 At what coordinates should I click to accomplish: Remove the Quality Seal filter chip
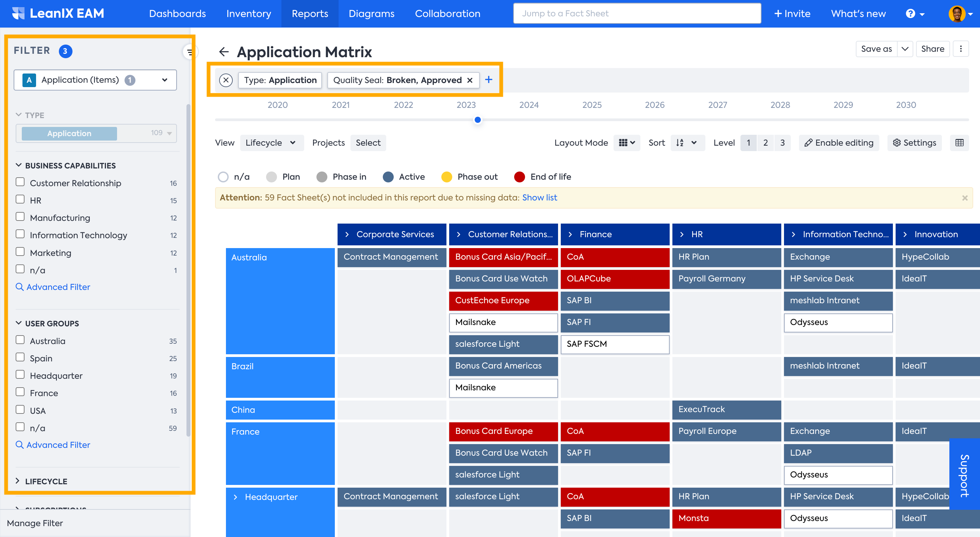(x=470, y=80)
